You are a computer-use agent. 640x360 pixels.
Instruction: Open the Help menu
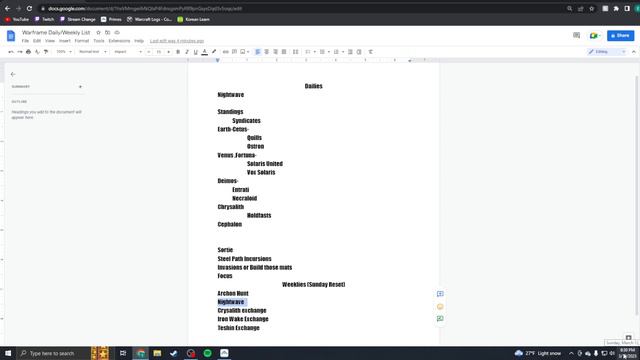pos(139,41)
